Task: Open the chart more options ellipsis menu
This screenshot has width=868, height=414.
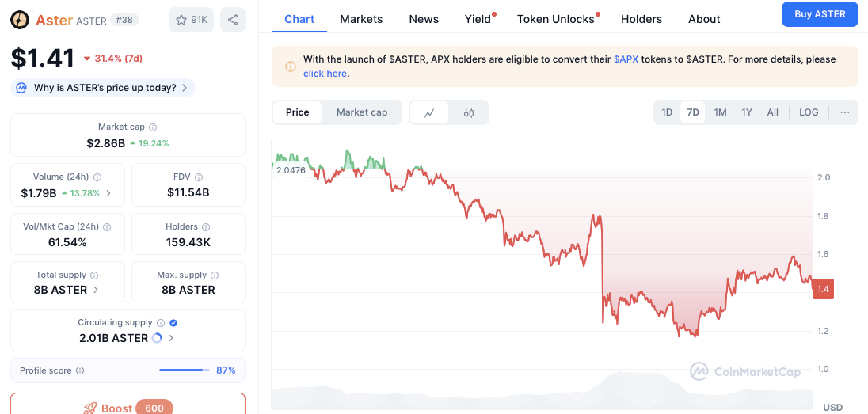Action: click(845, 112)
